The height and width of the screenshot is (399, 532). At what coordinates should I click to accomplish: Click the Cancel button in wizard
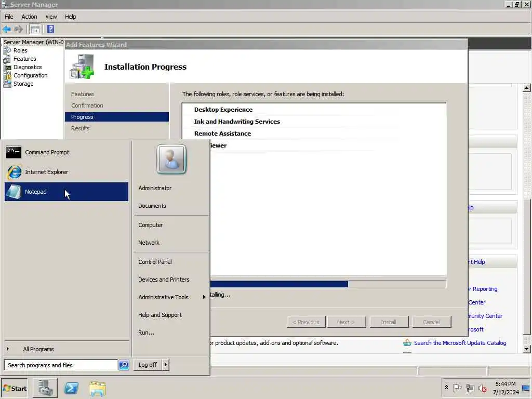[432, 322]
